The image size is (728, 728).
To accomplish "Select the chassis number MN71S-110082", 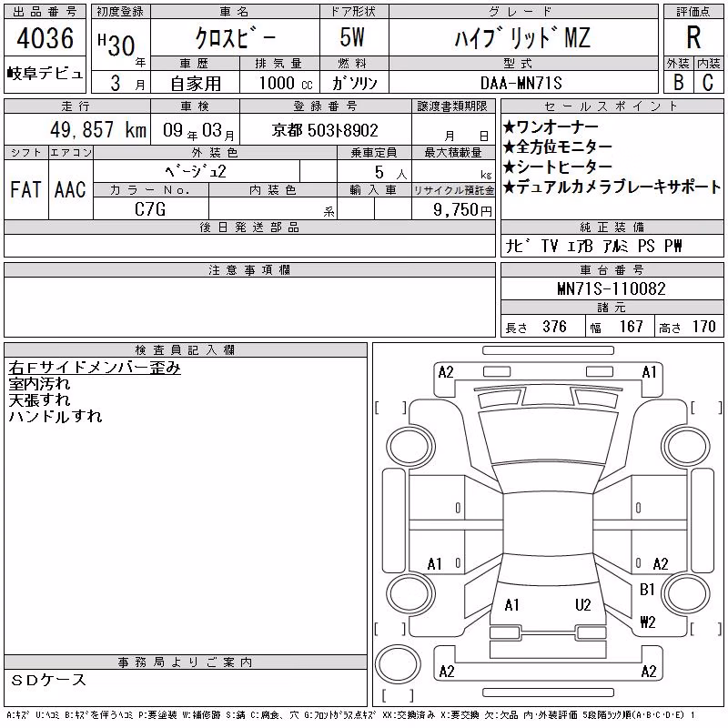I will click(612, 288).
